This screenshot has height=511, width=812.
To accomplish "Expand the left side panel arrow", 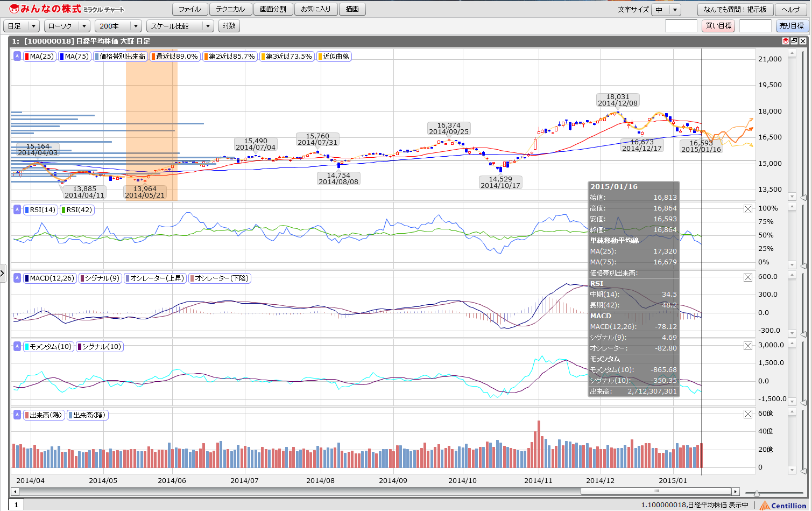I will point(3,274).
